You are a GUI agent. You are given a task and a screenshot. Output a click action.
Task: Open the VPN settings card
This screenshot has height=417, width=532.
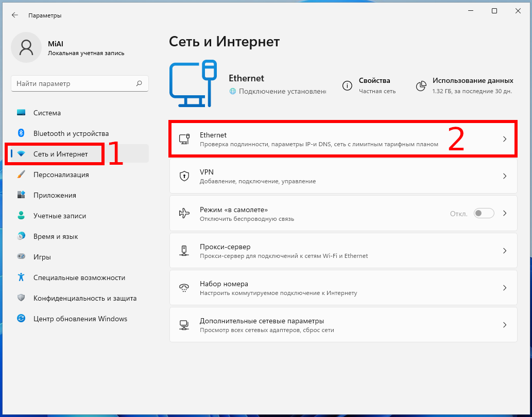coord(344,176)
